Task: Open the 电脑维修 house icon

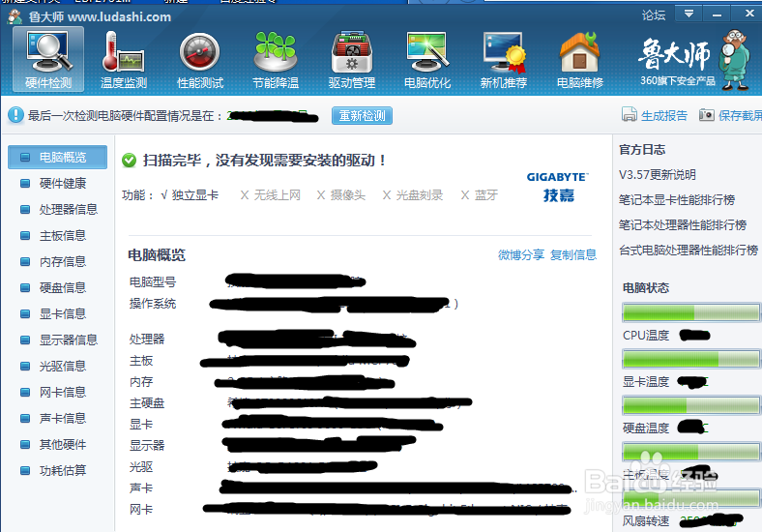Action: pos(580,59)
